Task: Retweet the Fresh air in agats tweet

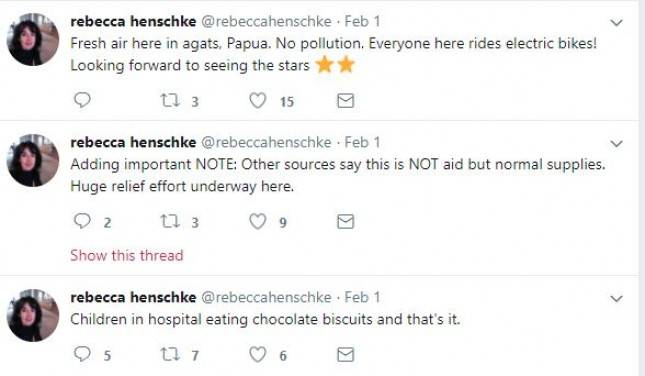Action: point(169,100)
